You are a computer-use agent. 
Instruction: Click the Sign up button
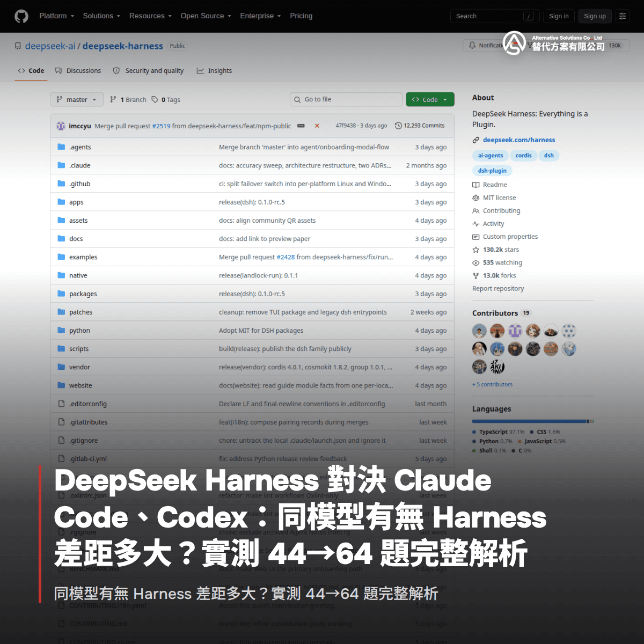[x=595, y=16]
